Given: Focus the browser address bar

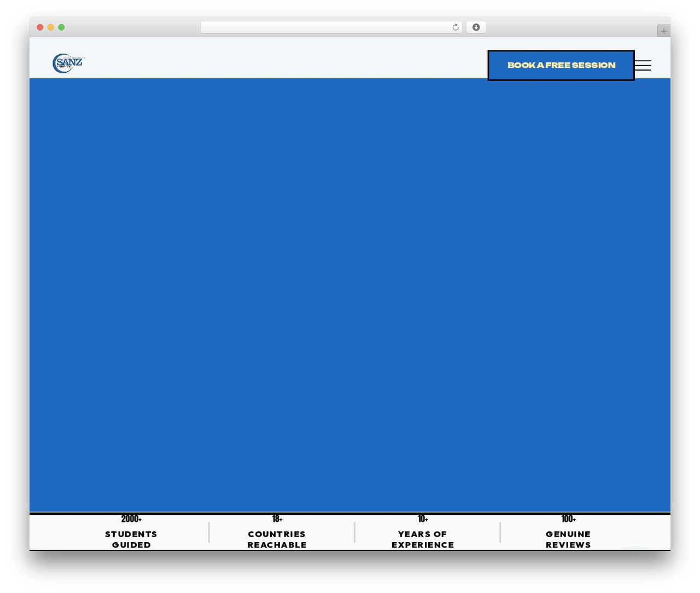Looking at the screenshot, I should click(331, 27).
